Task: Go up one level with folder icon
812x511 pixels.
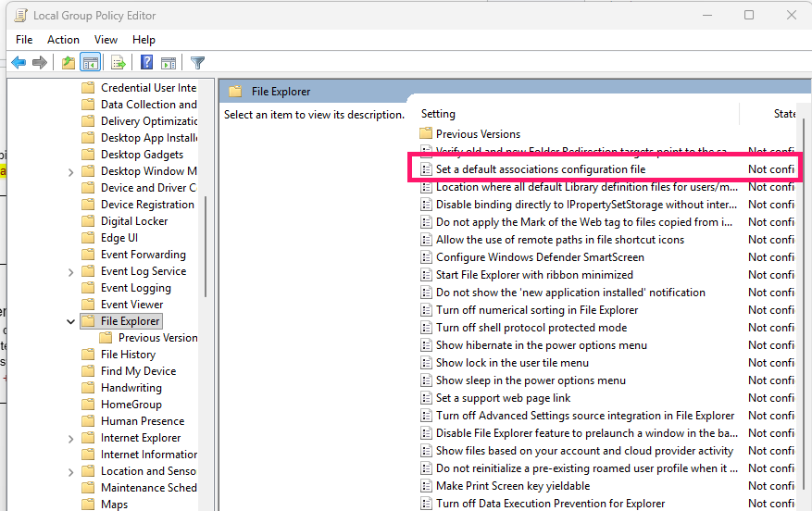Action: click(68, 63)
